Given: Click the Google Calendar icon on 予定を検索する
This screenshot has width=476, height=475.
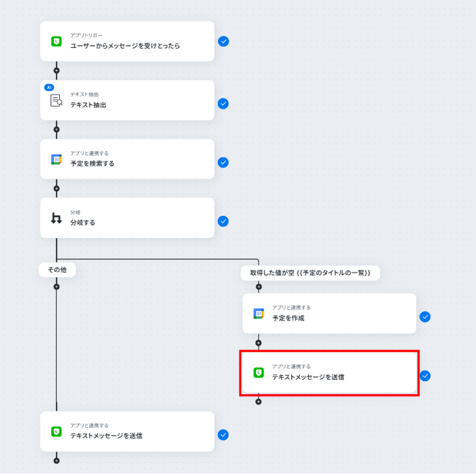Looking at the screenshot, I should pos(57,159).
